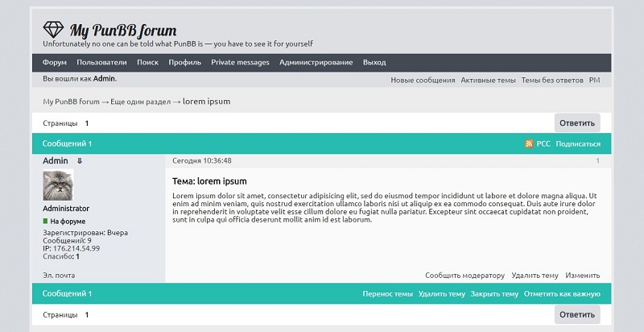Screen dimensions: 644x332
Task: Click the top Сообщений 1 header
Action: coord(67,143)
